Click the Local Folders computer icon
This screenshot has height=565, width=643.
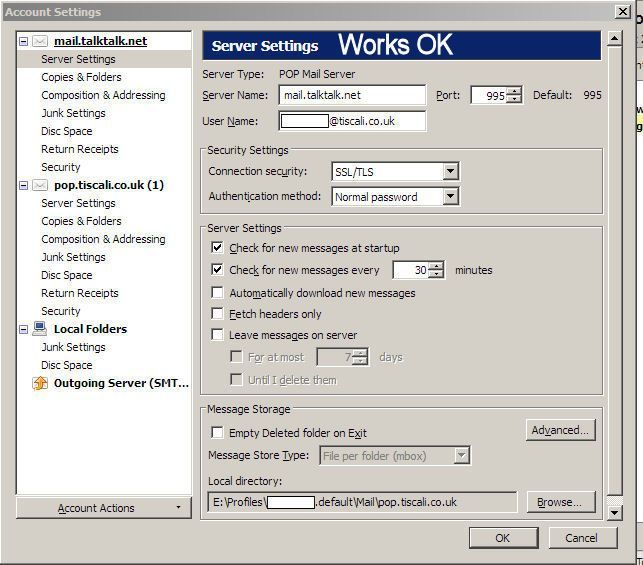[x=40, y=329]
